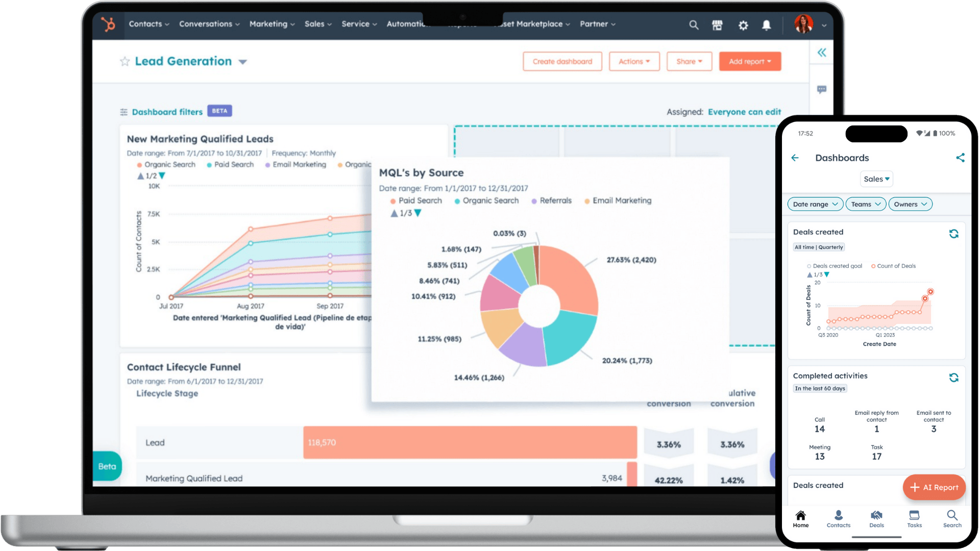The height and width of the screenshot is (551, 980).
Task: Tap the share icon on Dashboards
Action: point(960,158)
